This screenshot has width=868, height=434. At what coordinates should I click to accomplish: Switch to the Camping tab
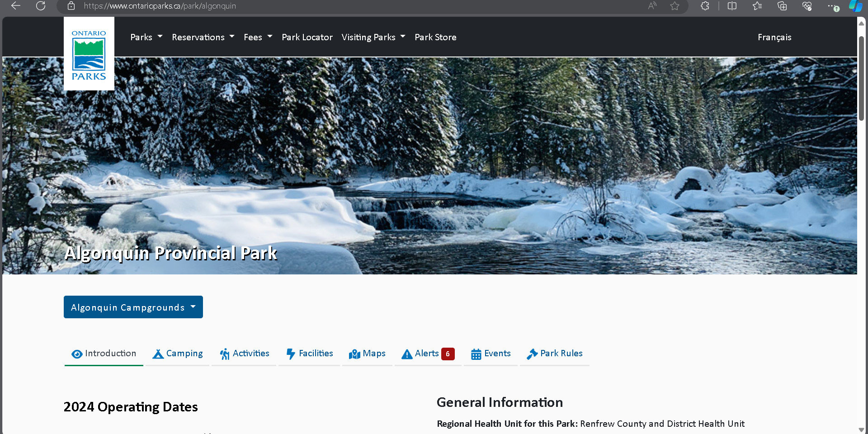coord(178,354)
